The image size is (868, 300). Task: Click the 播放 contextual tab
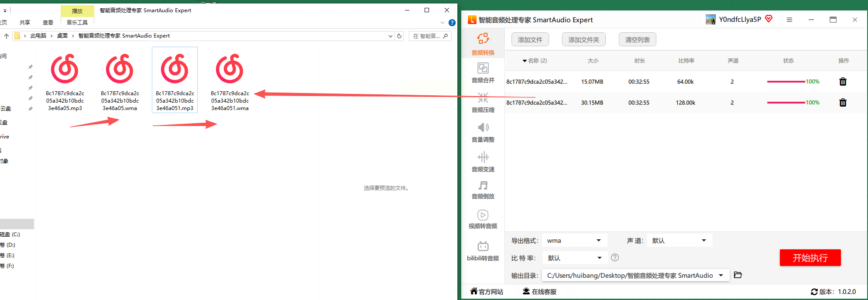(x=77, y=11)
